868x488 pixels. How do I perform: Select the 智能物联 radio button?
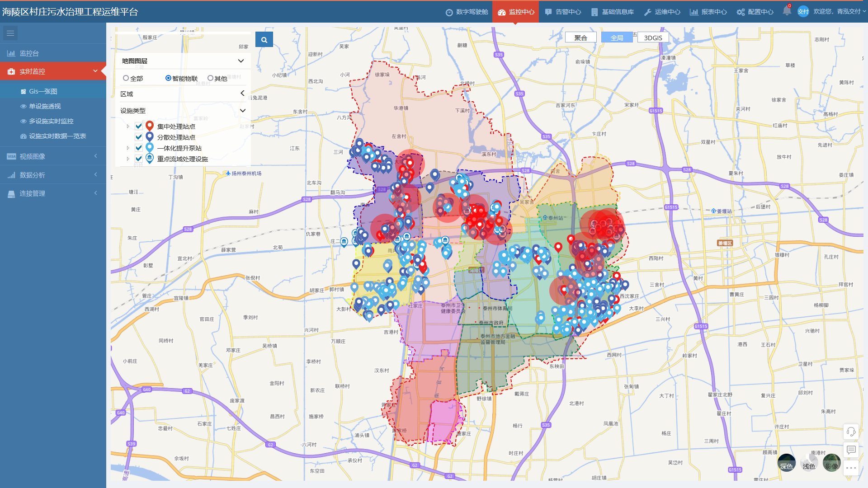168,78
